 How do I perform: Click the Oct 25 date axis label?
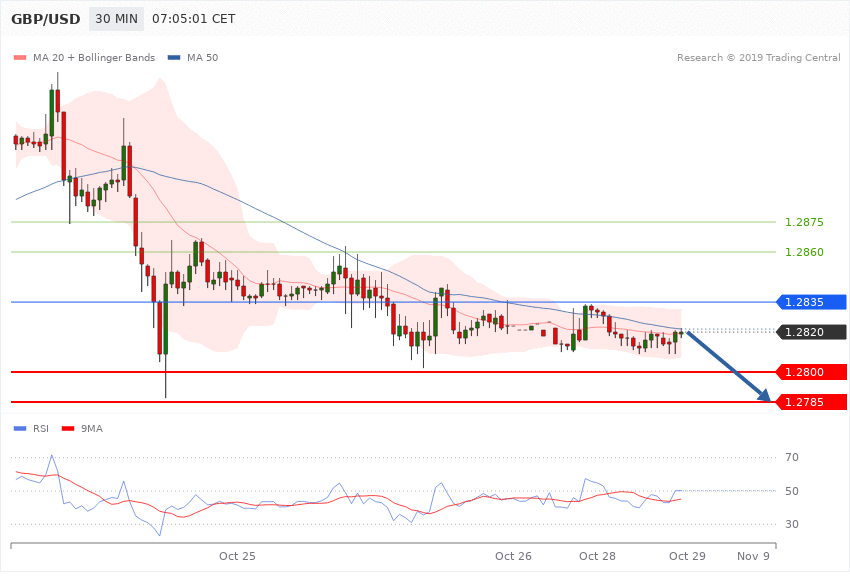(237, 556)
